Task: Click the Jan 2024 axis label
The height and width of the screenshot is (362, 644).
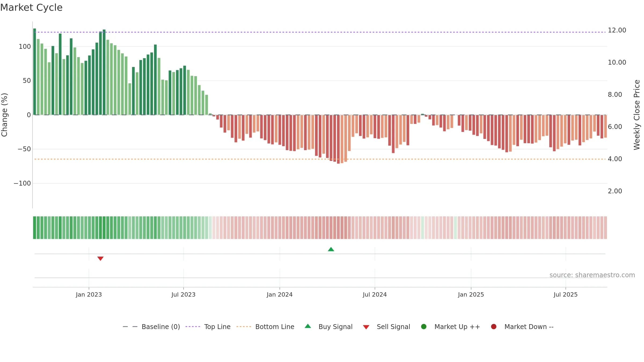Action: pyautogui.click(x=280, y=295)
